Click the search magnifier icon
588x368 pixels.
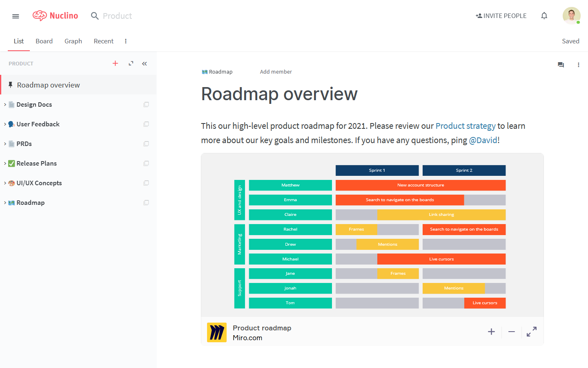pyautogui.click(x=95, y=16)
